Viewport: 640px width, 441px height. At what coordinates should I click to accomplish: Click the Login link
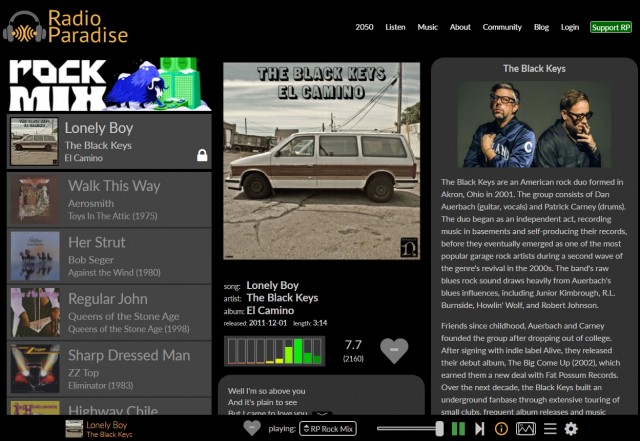[x=570, y=27]
